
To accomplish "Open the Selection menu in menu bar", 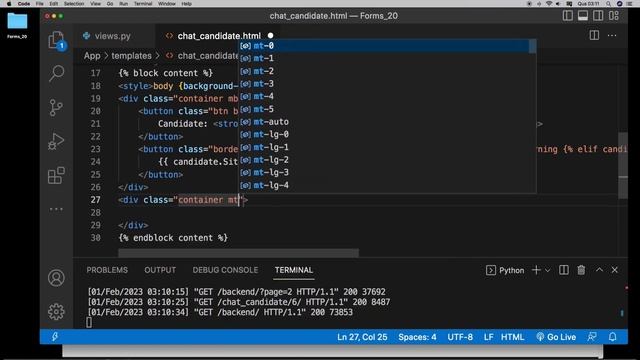I will 74,4.
